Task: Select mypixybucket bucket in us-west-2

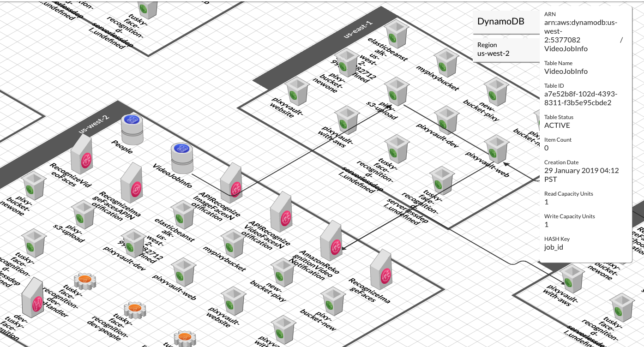Action: (x=233, y=244)
